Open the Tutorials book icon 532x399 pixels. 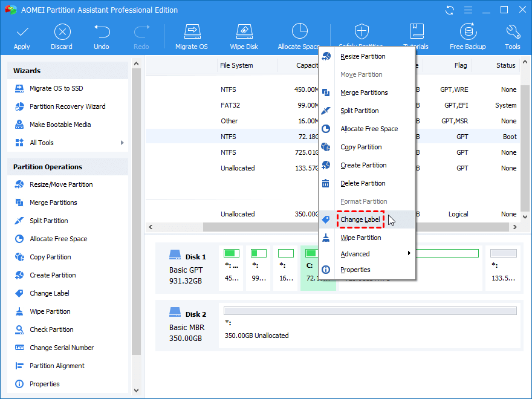417,31
